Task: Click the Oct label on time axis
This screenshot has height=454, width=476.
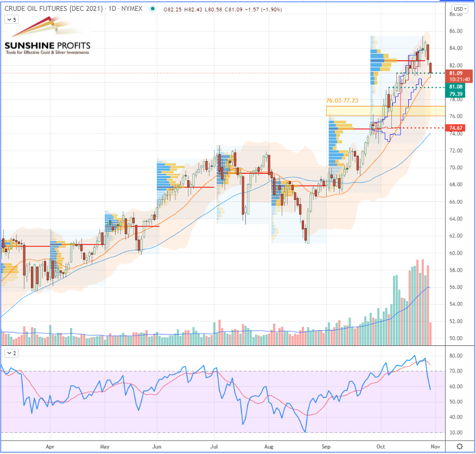Action: pos(380,447)
